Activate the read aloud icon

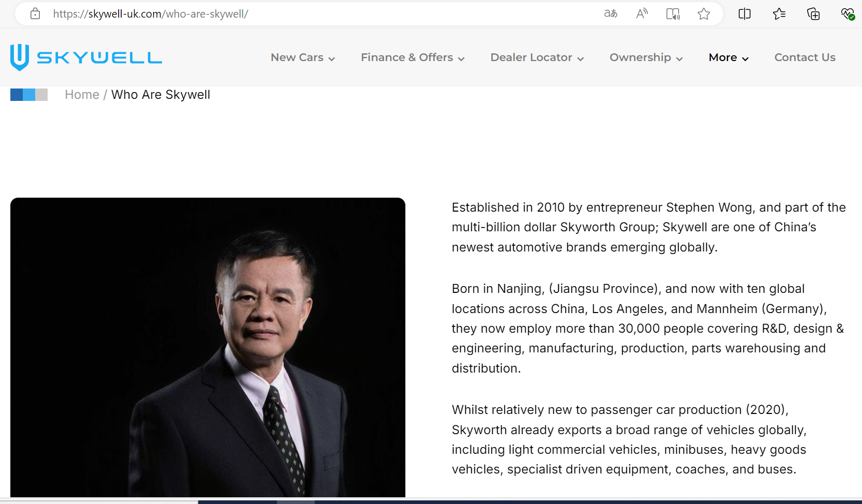[642, 14]
